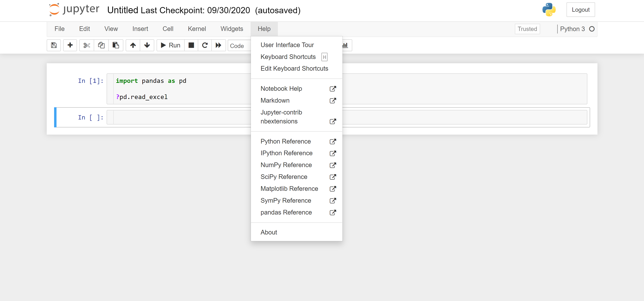Copy selected cells icon
Screen dimensions: 644x301
coord(101,45)
